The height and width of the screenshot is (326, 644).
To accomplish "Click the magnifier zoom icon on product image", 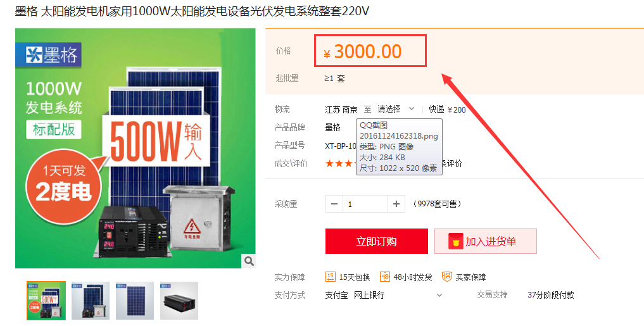I will [248, 261].
